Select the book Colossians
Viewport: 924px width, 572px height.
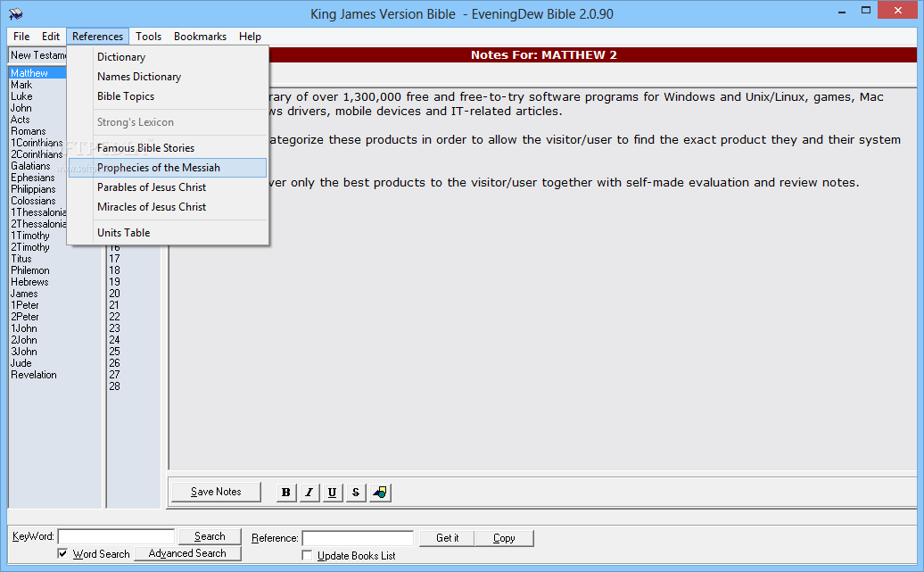(x=33, y=201)
